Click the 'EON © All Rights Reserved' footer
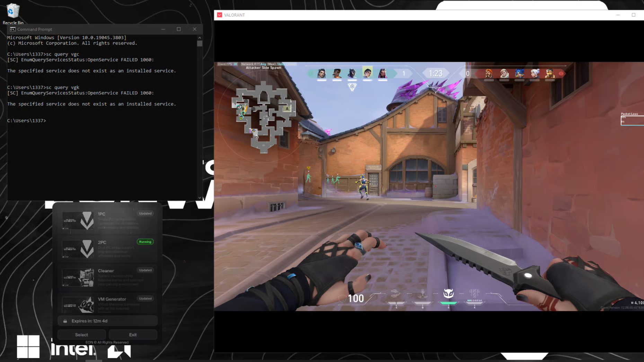Image resolution: width=644 pixels, height=362 pixels. (x=107, y=342)
